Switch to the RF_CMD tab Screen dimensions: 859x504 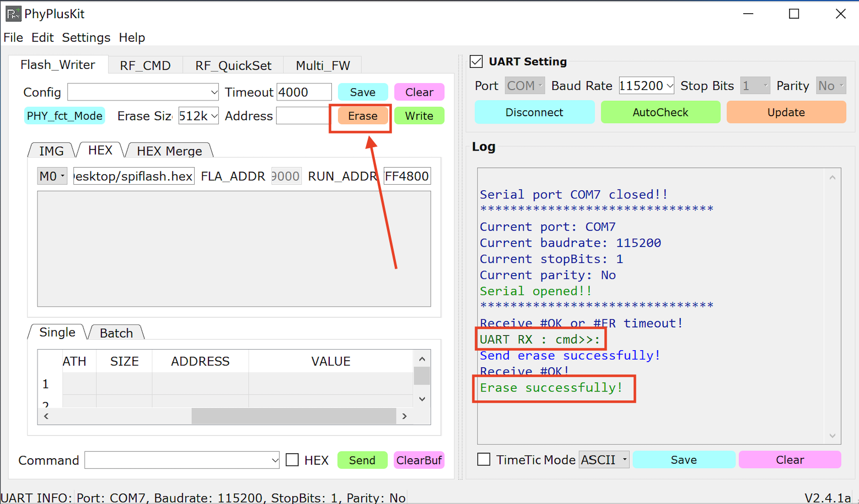point(145,65)
